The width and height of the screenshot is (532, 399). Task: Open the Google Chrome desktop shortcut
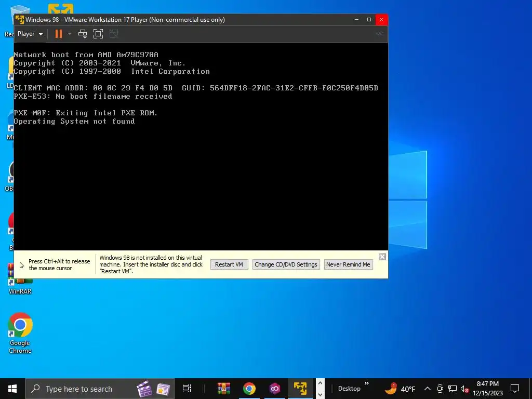point(20,333)
